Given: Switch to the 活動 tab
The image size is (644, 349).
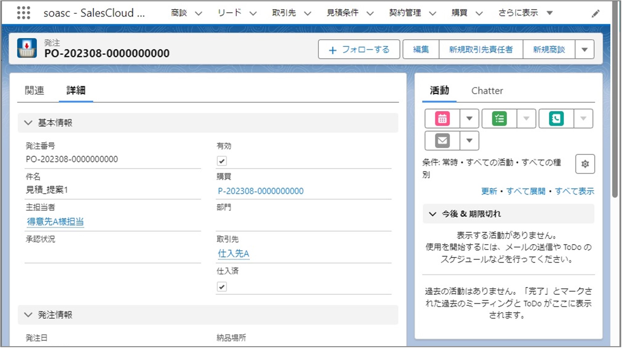Looking at the screenshot, I should [439, 91].
